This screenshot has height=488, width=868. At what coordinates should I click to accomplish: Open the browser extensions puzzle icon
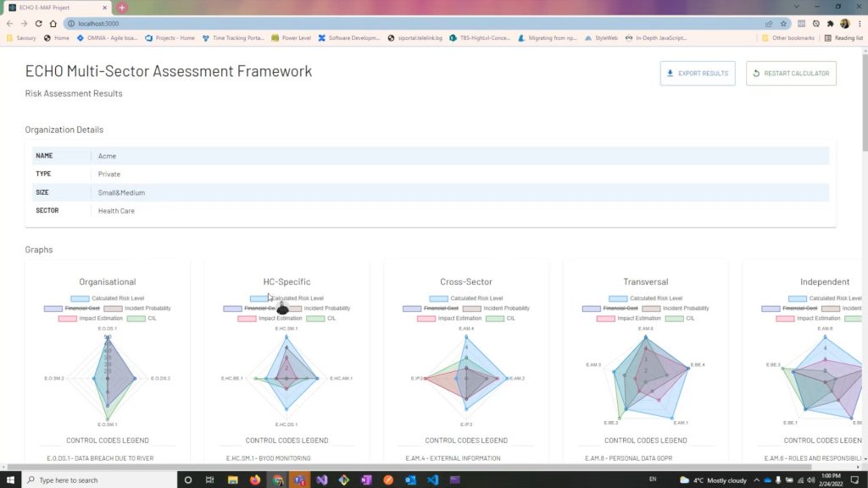831,24
